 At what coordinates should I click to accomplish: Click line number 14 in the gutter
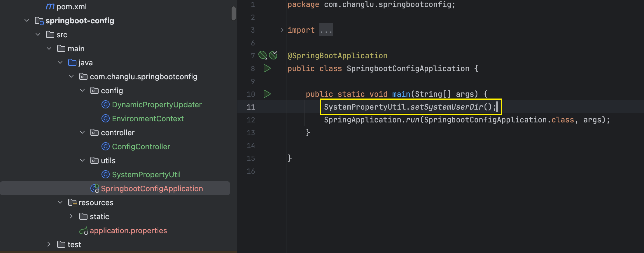point(251,145)
